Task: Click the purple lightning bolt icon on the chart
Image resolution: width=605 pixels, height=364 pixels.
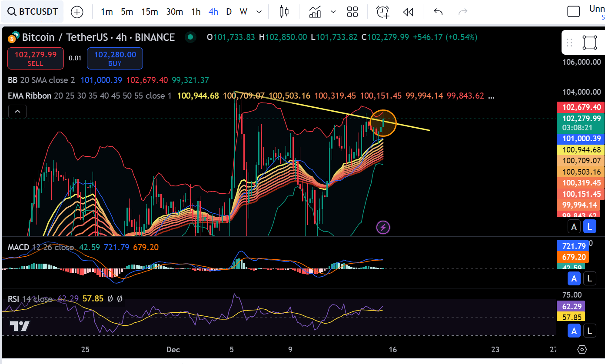Action: [x=383, y=227]
